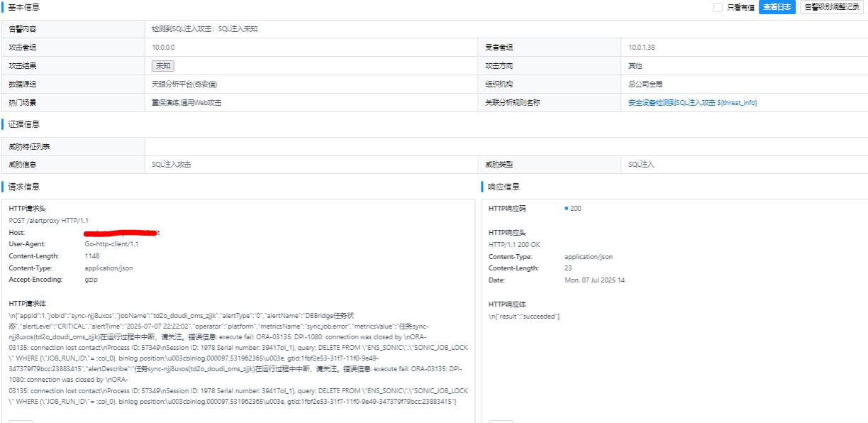Tick the 只看有值 checkbox
Screen dimensions: 868x423
[x=718, y=7]
